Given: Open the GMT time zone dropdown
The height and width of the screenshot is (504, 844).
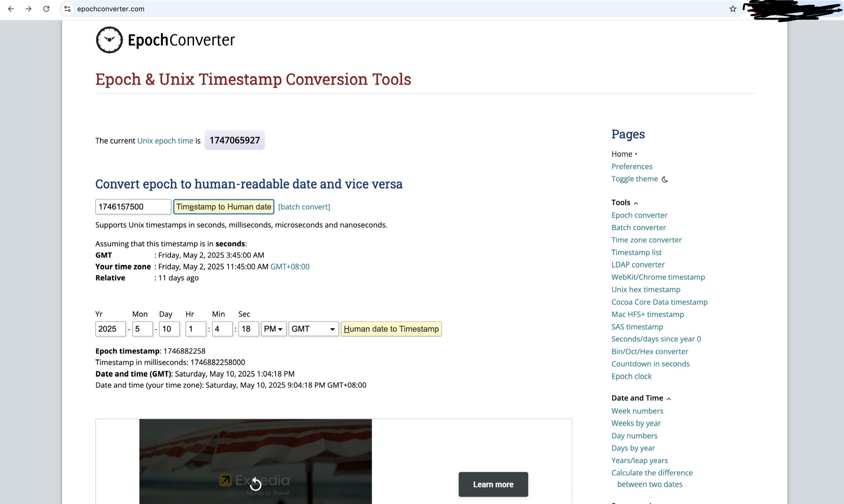Looking at the screenshot, I should tap(313, 329).
